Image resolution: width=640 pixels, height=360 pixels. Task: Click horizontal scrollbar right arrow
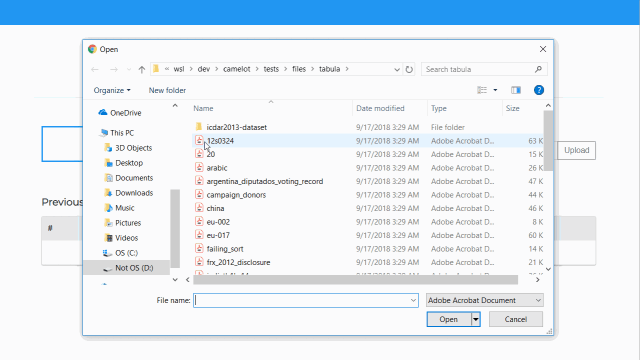538,280
